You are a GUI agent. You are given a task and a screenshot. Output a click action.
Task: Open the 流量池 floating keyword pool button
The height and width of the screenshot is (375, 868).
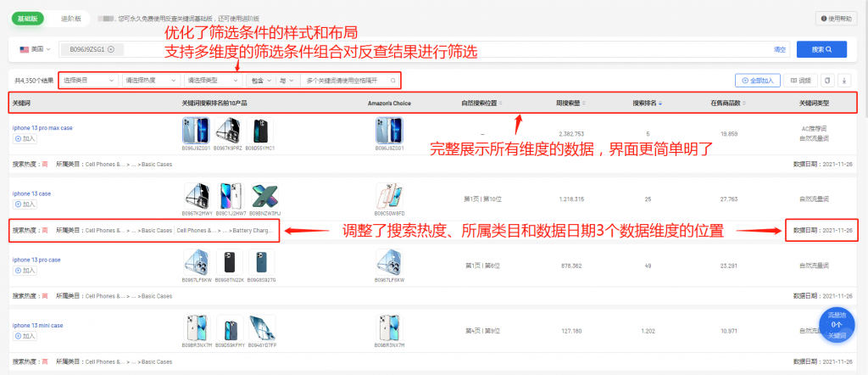(x=837, y=325)
